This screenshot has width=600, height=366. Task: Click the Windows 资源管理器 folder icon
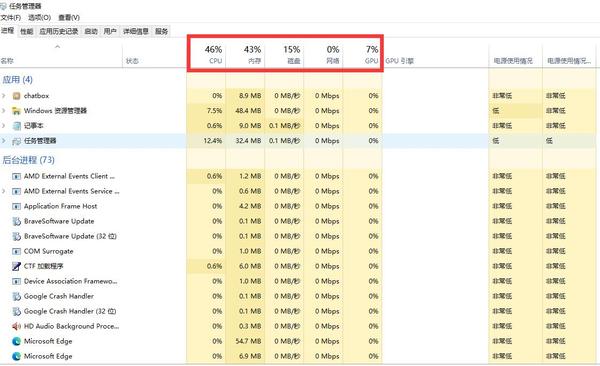16,111
